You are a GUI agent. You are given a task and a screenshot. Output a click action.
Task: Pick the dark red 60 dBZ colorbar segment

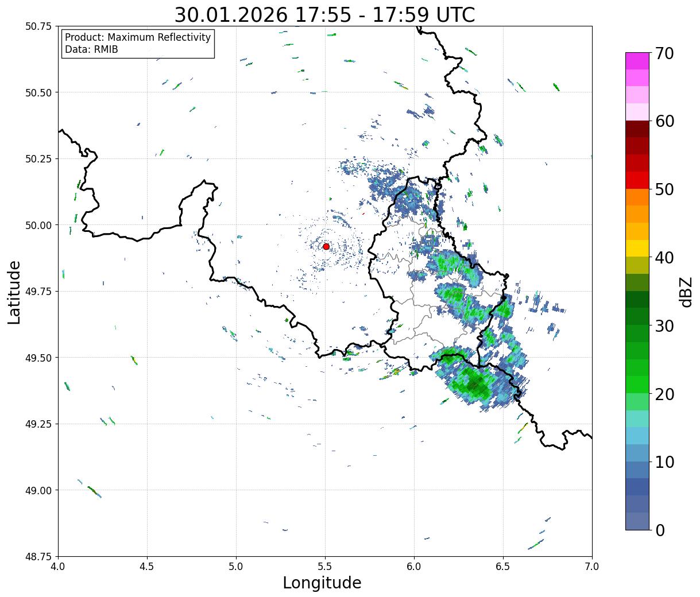point(637,129)
